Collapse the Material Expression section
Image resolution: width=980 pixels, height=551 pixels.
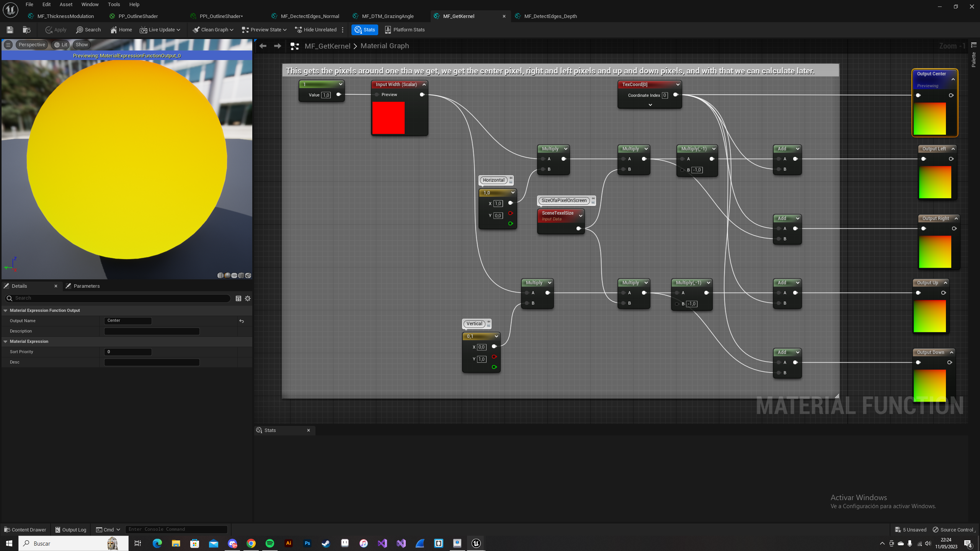click(x=5, y=341)
